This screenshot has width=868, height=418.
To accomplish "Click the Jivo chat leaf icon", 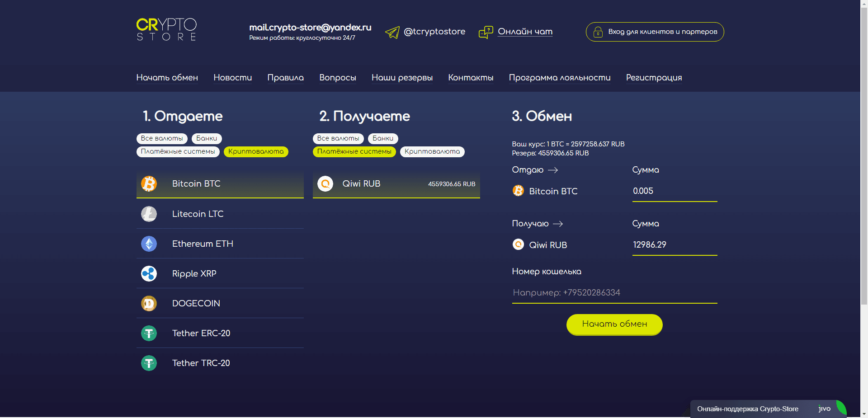I will [x=841, y=408].
